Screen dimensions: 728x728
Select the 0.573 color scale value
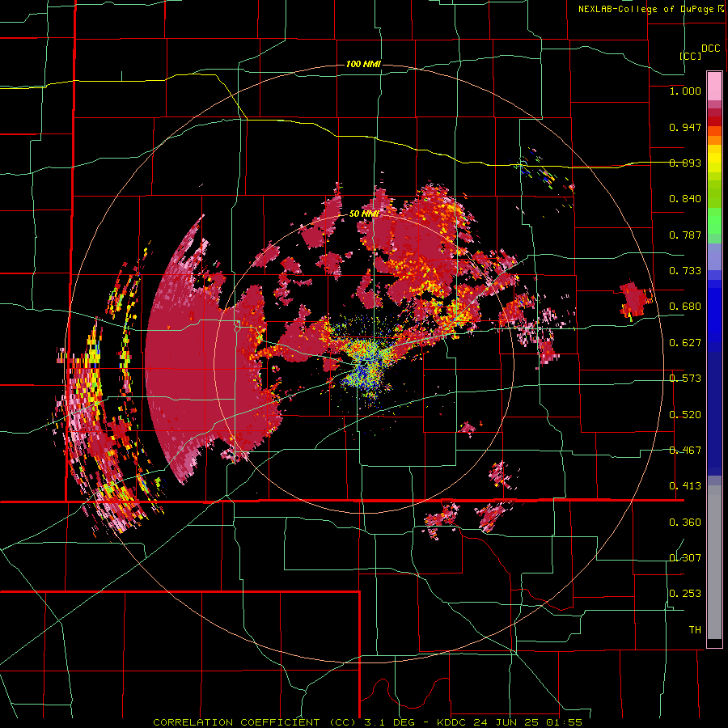685,379
